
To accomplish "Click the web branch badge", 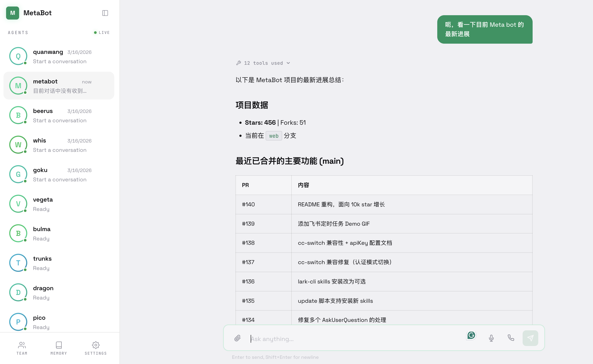I will point(273,136).
